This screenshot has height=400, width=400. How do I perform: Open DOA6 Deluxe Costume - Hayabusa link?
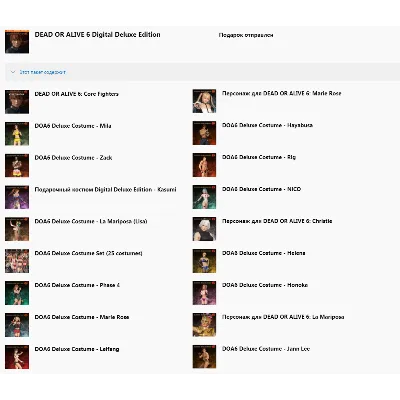click(267, 125)
